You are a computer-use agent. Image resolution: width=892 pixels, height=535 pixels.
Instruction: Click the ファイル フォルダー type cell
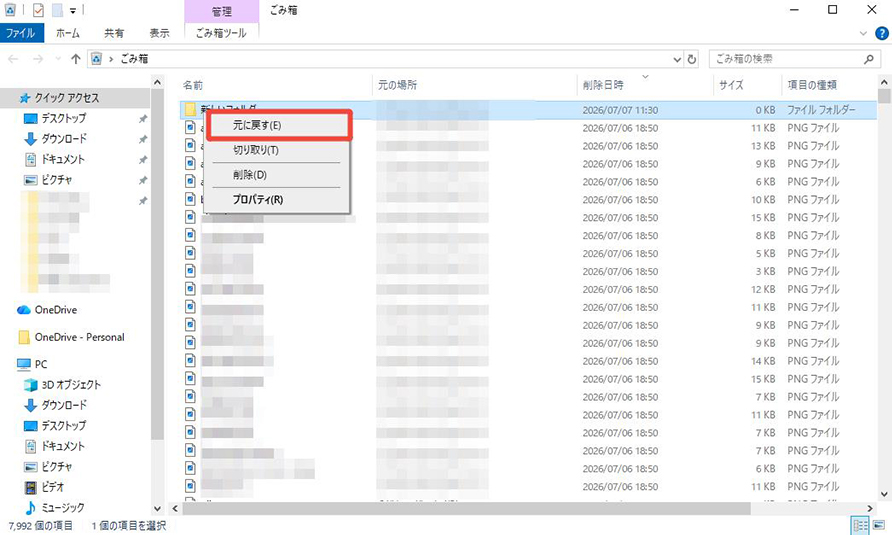821,110
